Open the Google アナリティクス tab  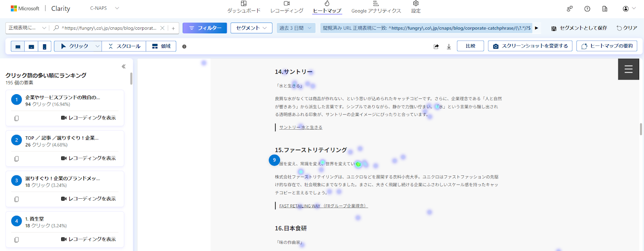376,8
